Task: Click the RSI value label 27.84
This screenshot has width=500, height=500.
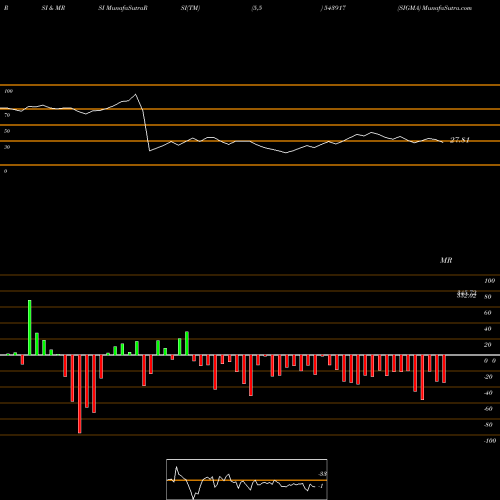Action: click(x=460, y=140)
